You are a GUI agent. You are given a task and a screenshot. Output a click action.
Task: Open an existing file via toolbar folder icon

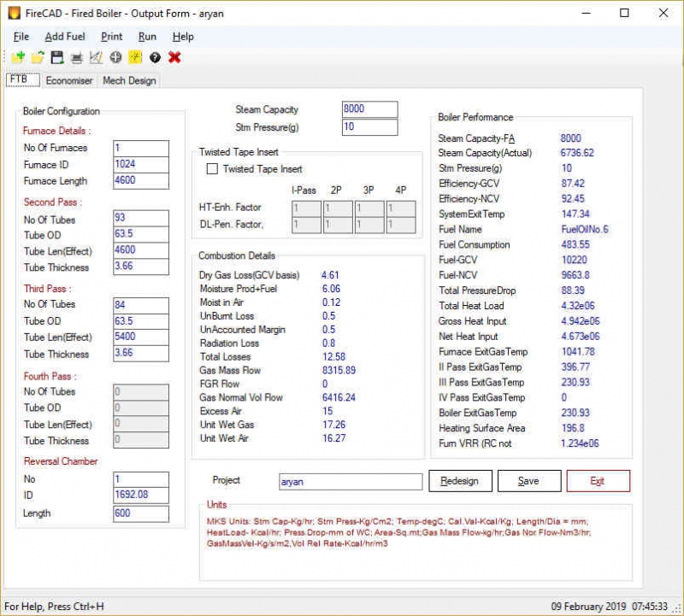click(38, 57)
